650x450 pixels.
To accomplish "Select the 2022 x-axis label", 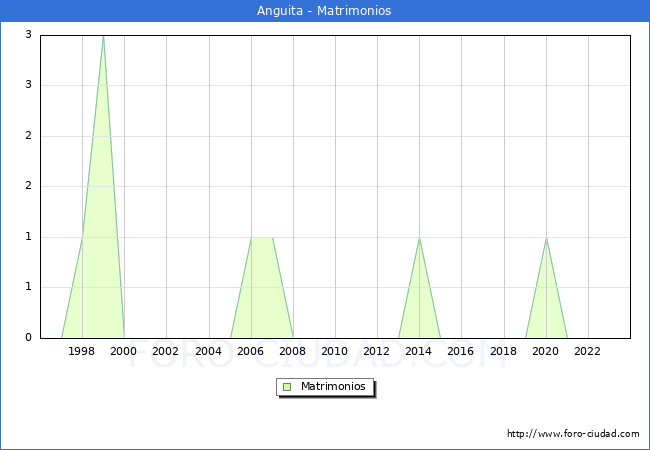I will (588, 351).
